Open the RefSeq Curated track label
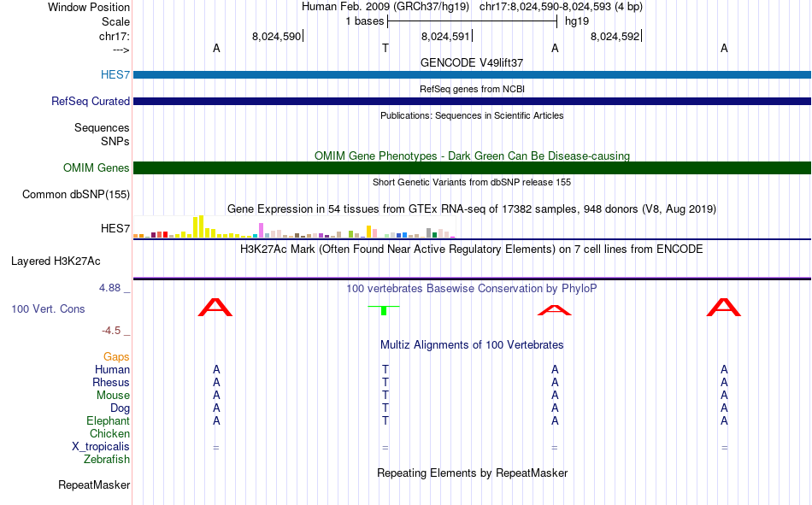Viewport: 812px width, 505px height. pos(90,101)
